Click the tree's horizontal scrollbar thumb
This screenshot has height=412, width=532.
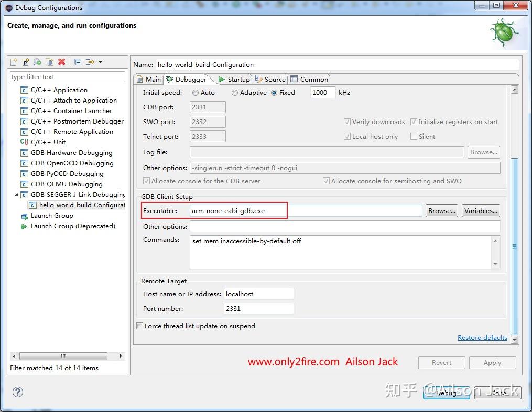pyautogui.click(x=63, y=356)
